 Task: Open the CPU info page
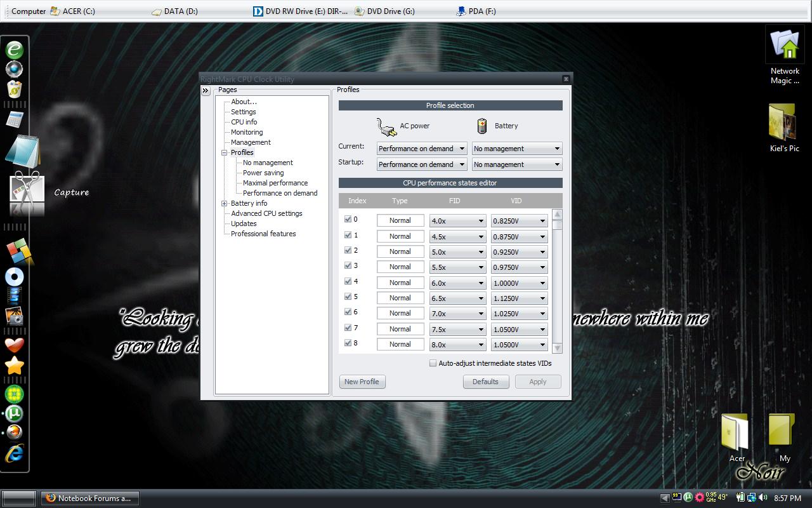coord(244,122)
